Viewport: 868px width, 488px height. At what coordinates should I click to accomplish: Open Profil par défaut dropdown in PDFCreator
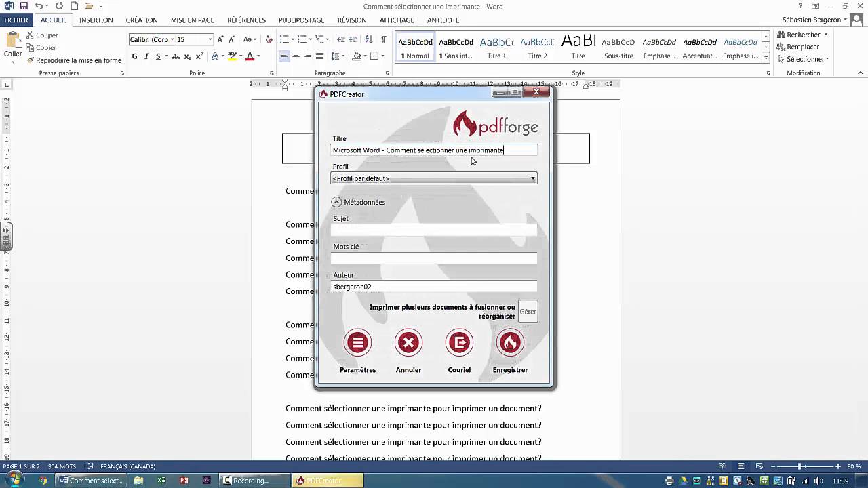tap(434, 178)
